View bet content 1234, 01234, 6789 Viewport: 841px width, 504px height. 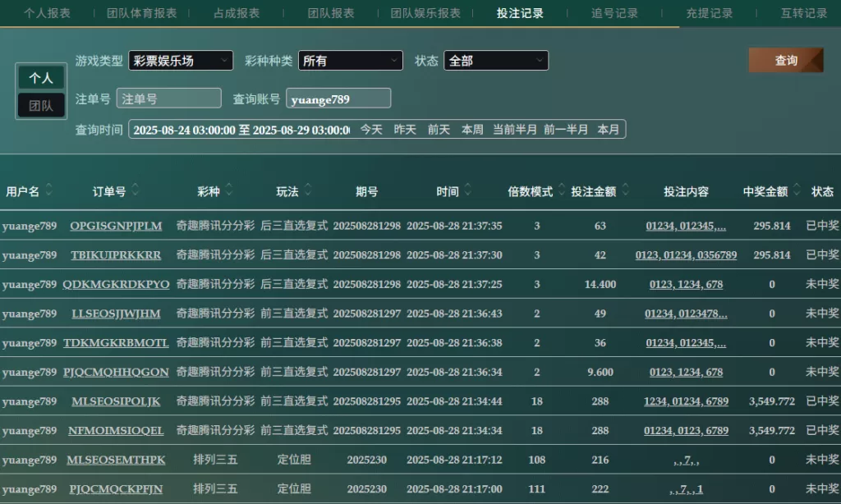pos(686,401)
